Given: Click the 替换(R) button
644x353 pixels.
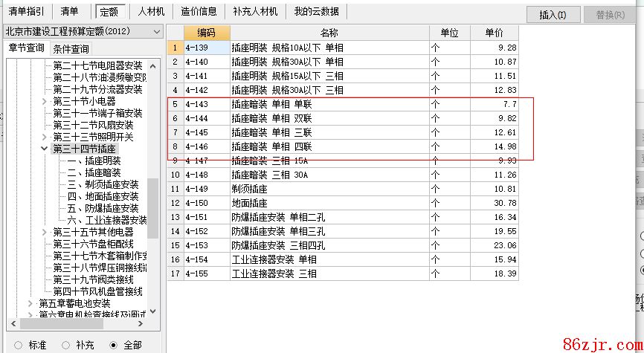Looking at the screenshot, I should (609, 15).
